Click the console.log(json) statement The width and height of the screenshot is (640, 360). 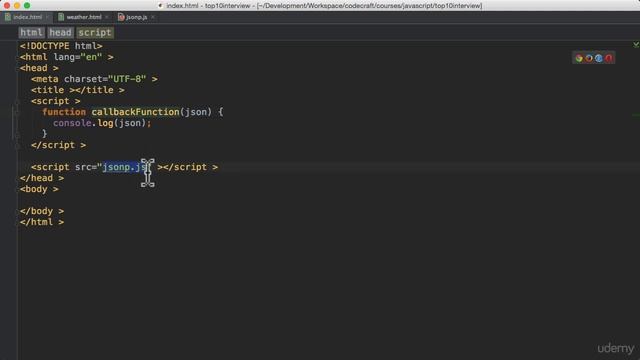coord(102,123)
